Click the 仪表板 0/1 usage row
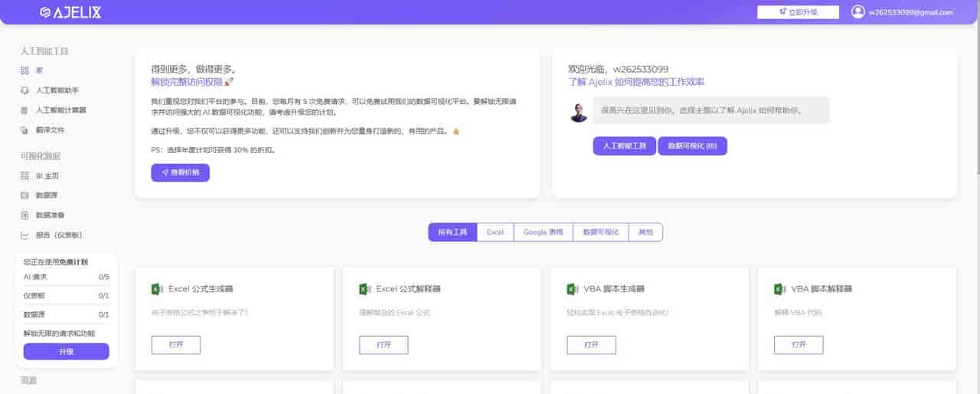 (67, 295)
